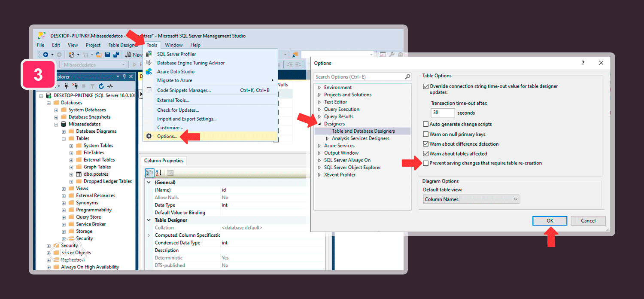
Task: Click the Save floppy disk icon in toolbar
Action: click(108, 55)
